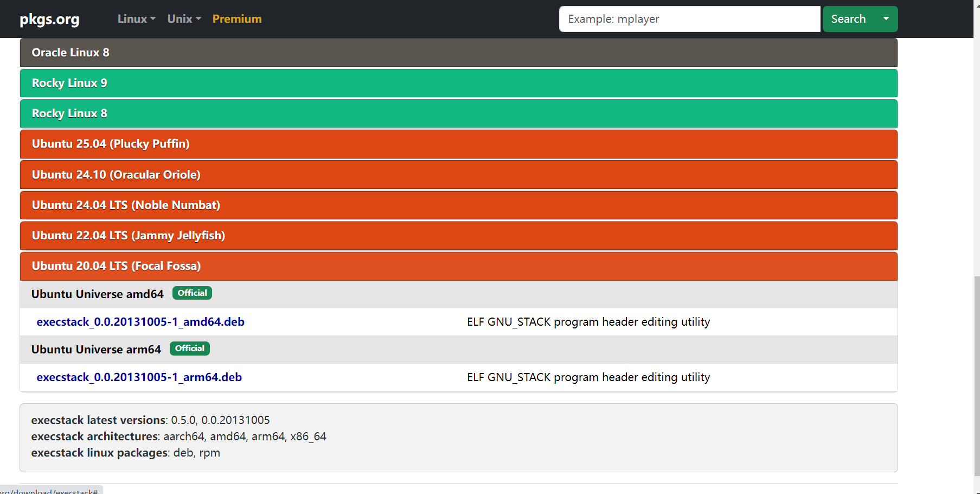Expand Ubuntu 24.10 (Oracular Oriole) section

click(459, 175)
